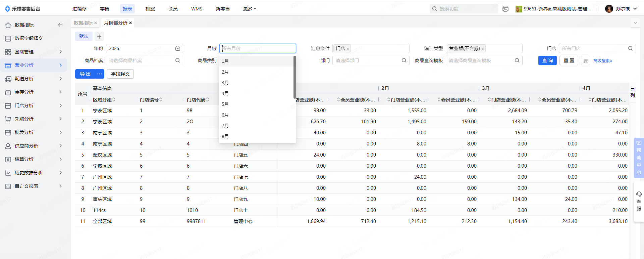Click the plus icon to add a view
This screenshot has height=259, width=644.
pos(99,36)
